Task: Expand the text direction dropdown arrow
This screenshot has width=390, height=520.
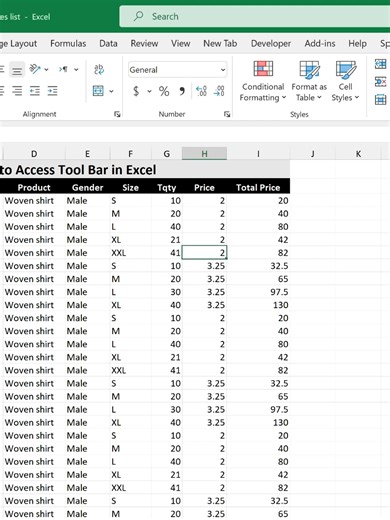Action: [76, 70]
